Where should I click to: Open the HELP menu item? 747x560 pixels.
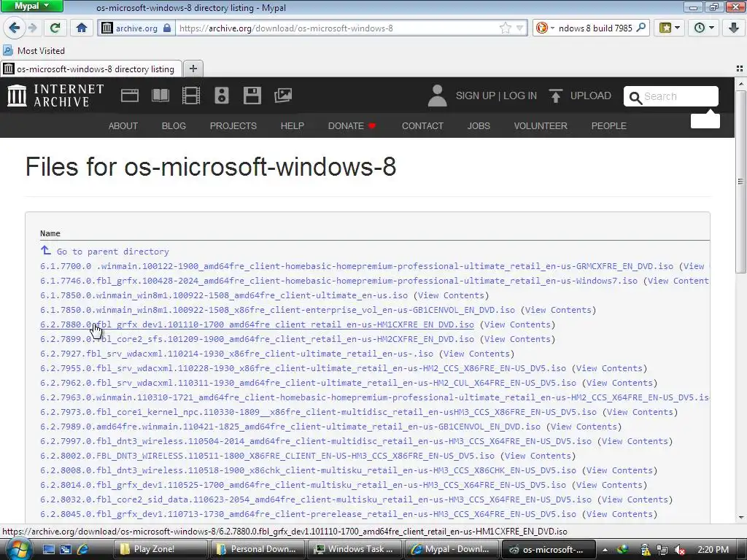(292, 125)
